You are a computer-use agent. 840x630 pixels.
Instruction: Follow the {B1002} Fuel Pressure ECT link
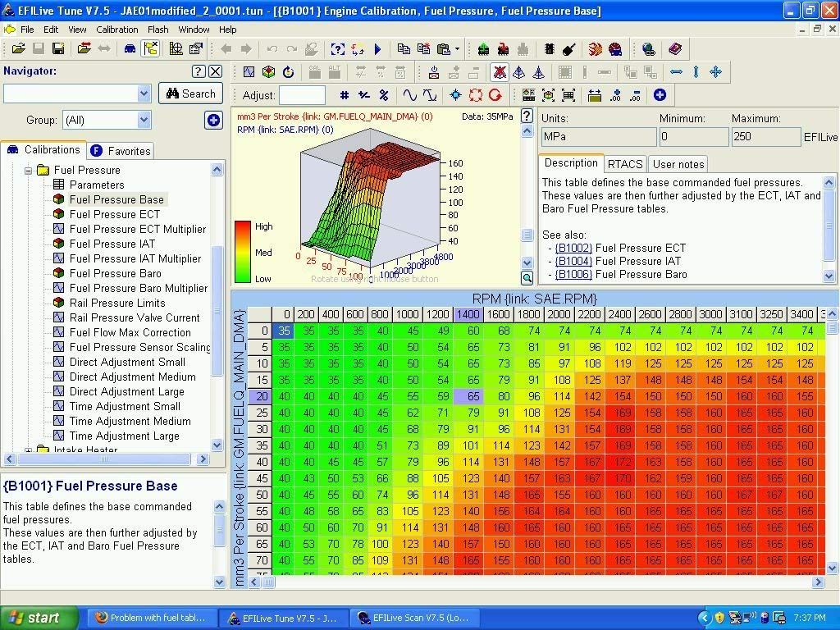573,248
